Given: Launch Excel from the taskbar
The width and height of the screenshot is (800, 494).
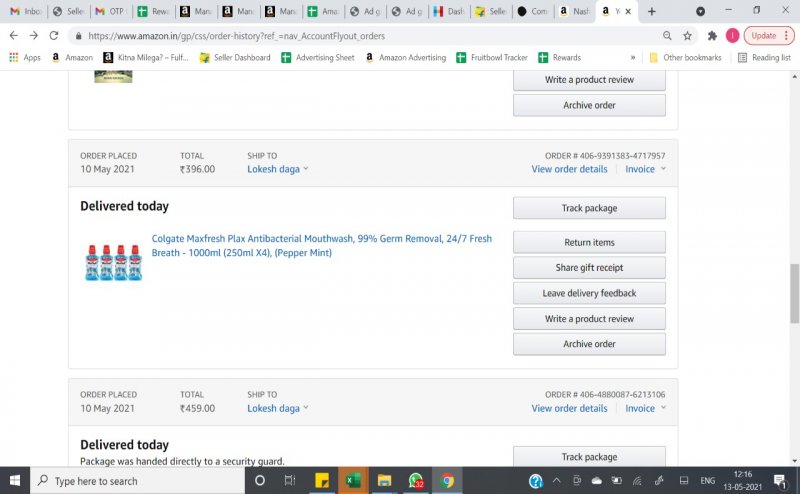Looking at the screenshot, I should click(x=352, y=481).
